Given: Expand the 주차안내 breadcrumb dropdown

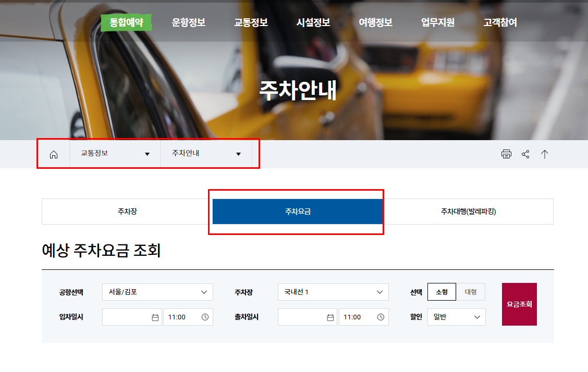Looking at the screenshot, I should click(205, 154).
